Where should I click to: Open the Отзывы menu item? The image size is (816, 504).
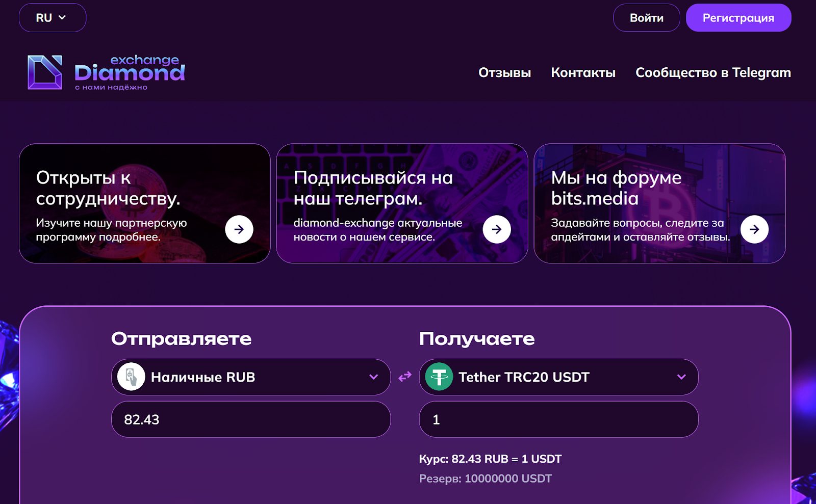tap(504, 72)
